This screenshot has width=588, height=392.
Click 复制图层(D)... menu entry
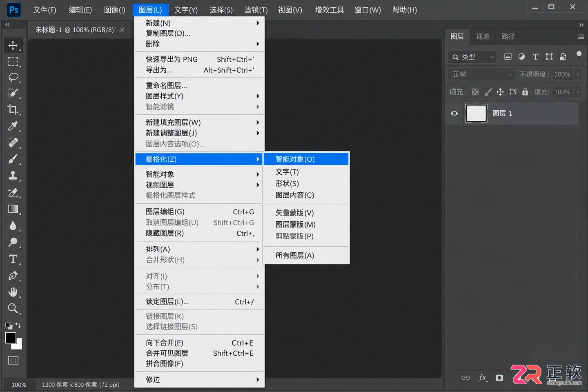pos(200,33)
